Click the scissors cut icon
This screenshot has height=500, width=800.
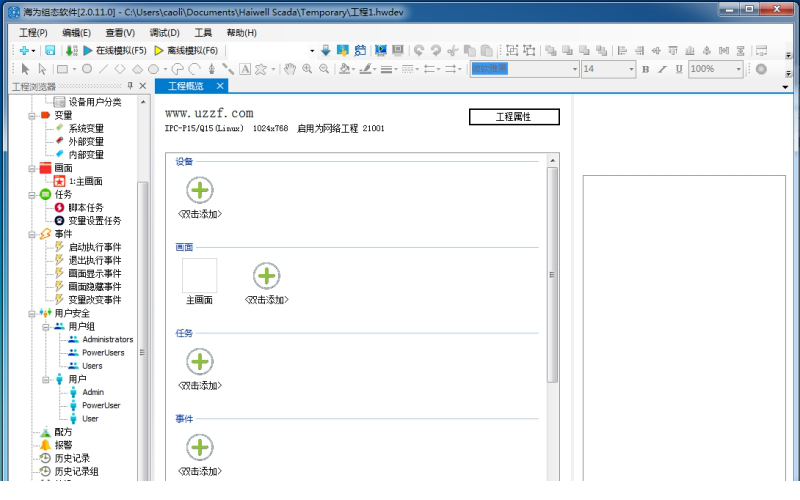pos(453,50)
